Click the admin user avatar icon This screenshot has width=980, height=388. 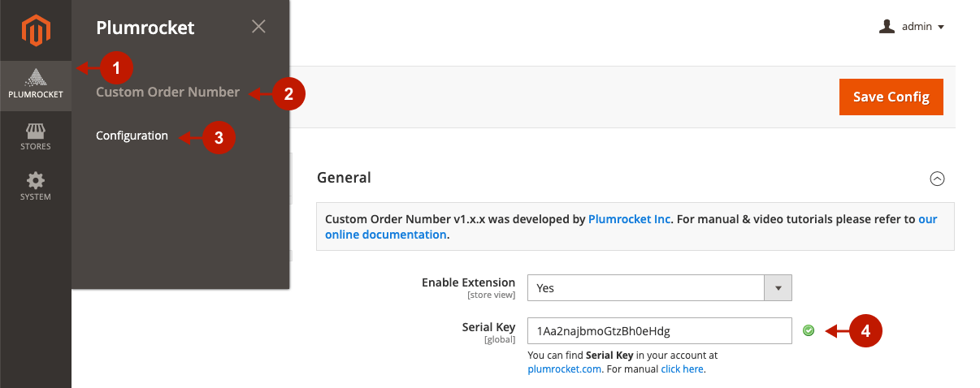(887, 27)
